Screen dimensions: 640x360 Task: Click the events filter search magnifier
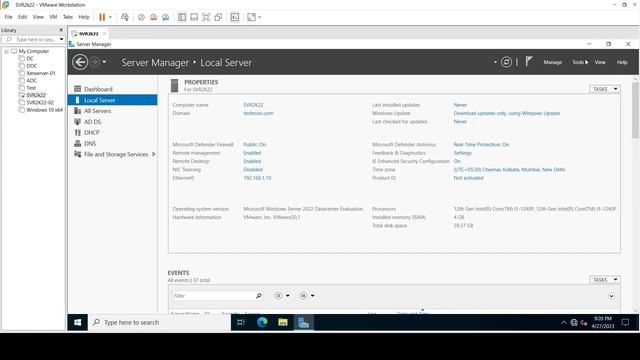258,296
